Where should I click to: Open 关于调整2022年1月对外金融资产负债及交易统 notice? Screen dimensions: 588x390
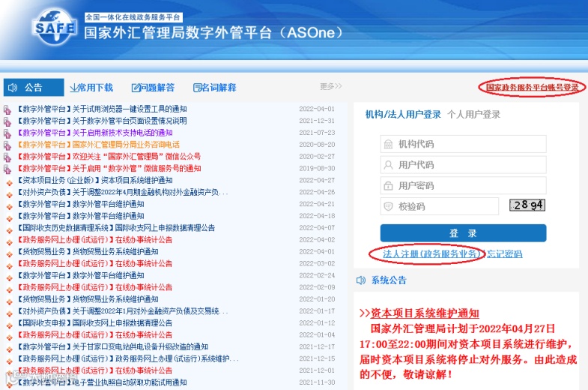pos(123,310)
